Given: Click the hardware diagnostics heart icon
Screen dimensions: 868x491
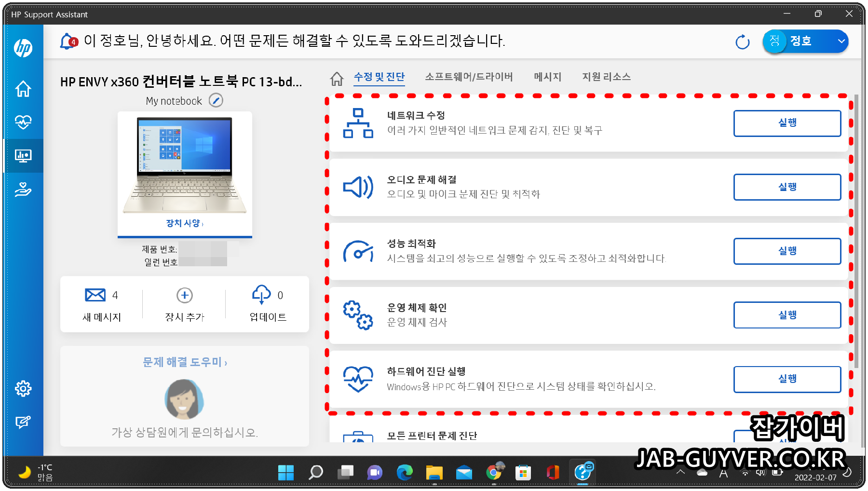Looking at the screenshot, I should (x=358, y=379).
